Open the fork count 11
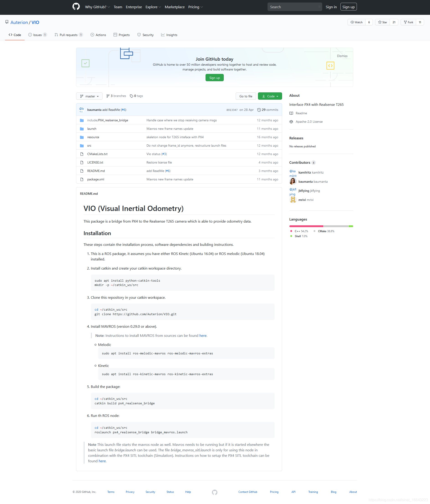This screenshot has width=430, height=504. pyautogui.click(x=420, y=22)
